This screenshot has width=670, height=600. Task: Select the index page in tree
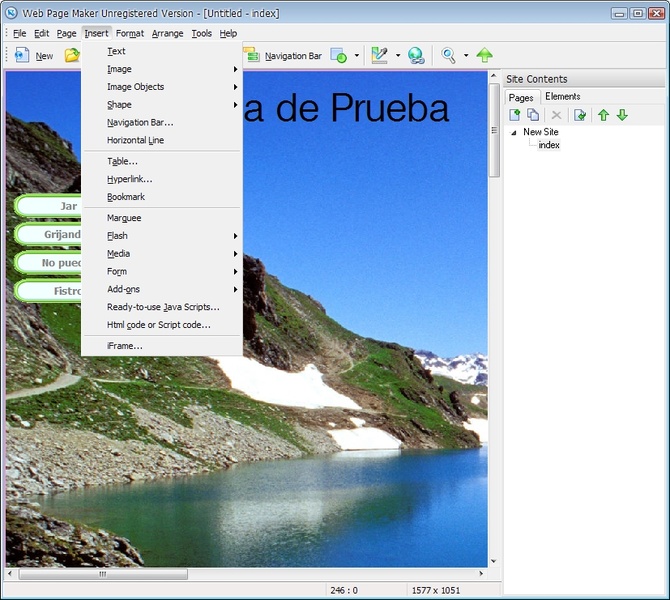[x=549, y=145]
